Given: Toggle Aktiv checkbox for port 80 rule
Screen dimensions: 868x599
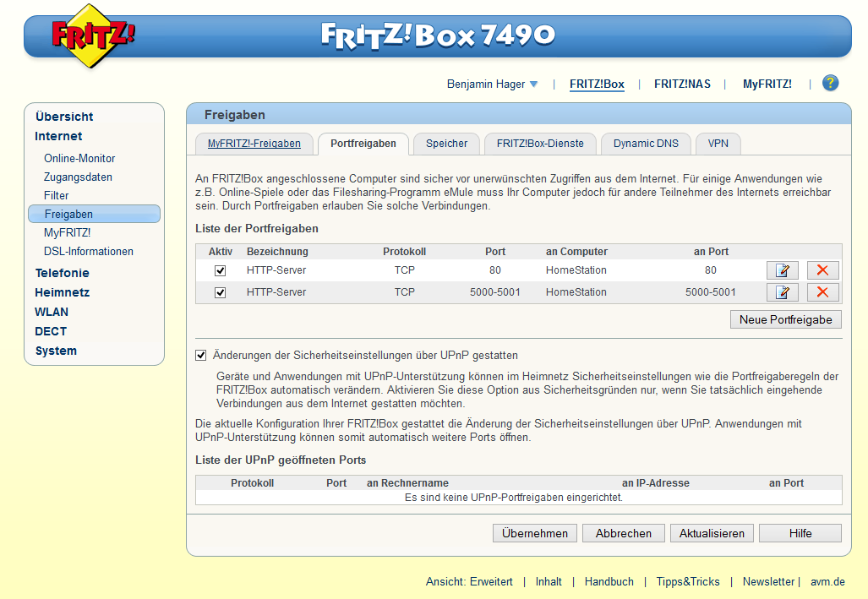Looking at the screenshot, I should pos(221,270).
